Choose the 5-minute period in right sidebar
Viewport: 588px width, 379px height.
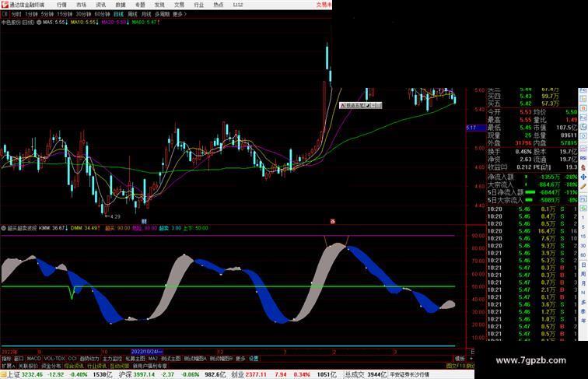click(x=583, y=227)
